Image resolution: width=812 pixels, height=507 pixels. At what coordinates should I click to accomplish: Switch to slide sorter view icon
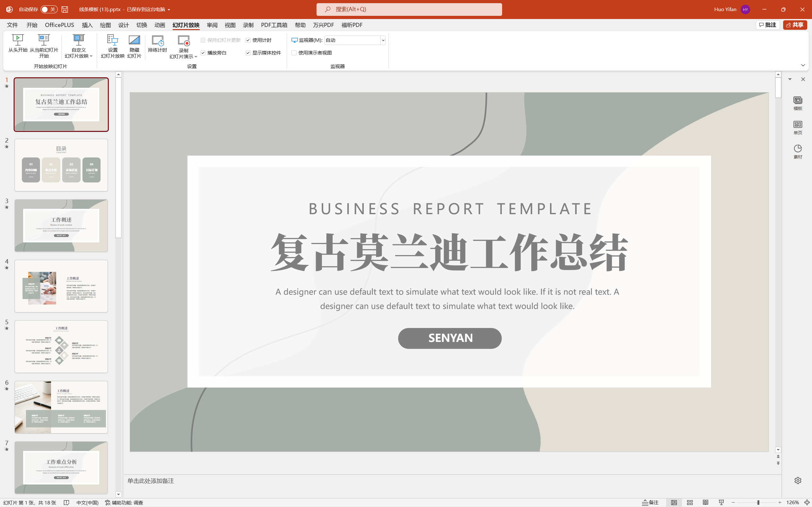(x=690, y=502)
